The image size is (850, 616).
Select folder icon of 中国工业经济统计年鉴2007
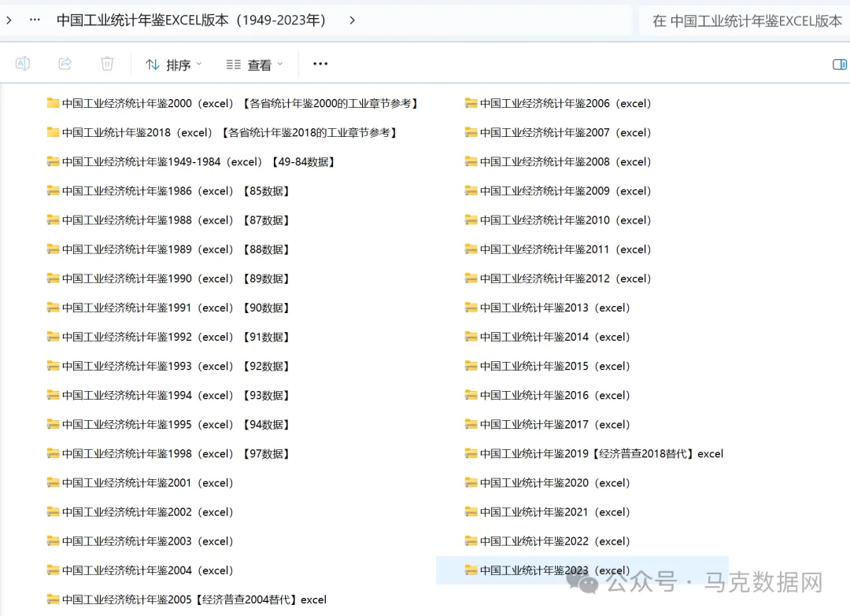pos(471,132)
